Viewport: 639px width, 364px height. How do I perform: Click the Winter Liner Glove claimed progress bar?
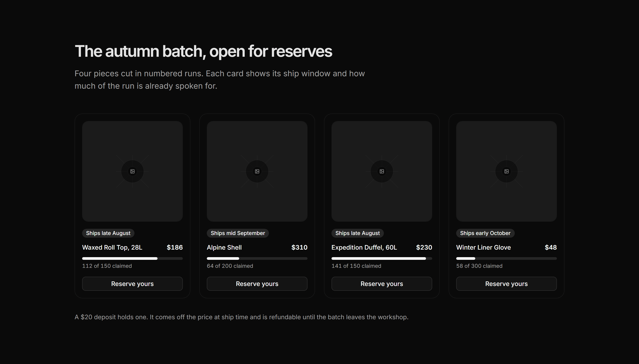point(506,258)
